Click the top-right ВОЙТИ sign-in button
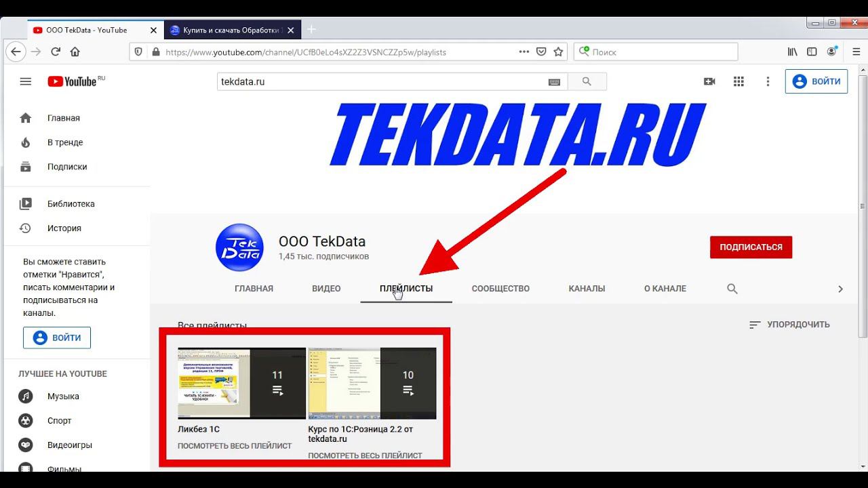 [x=816, y=81]
